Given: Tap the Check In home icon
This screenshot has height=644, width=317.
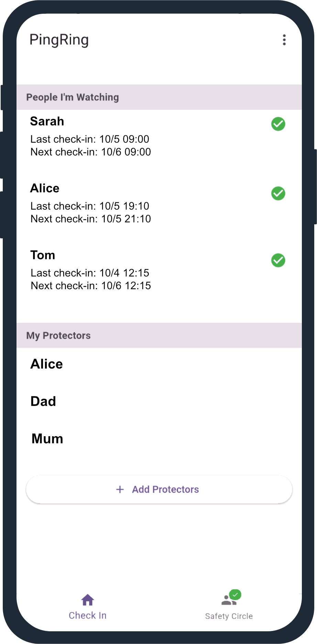Looking at the screenshot, I should tap(88, 600).
